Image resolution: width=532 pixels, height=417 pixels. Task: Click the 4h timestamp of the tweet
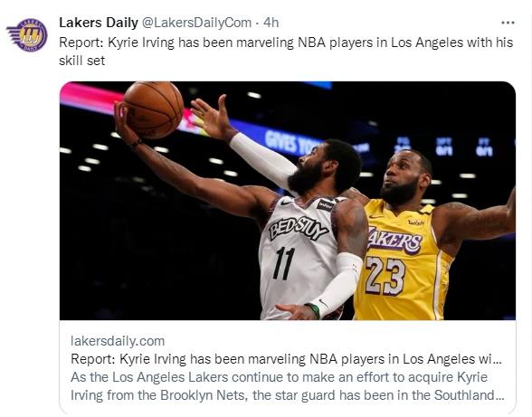coord(271,23)
